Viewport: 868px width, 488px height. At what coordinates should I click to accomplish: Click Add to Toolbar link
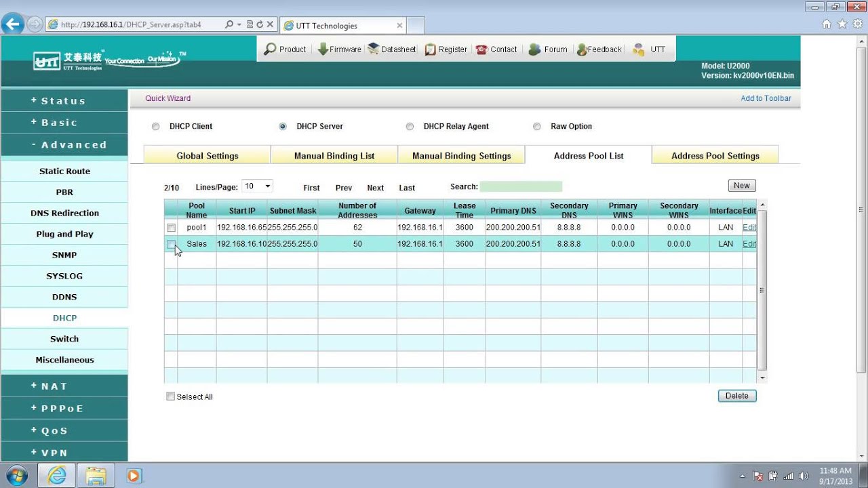point(766,99)
